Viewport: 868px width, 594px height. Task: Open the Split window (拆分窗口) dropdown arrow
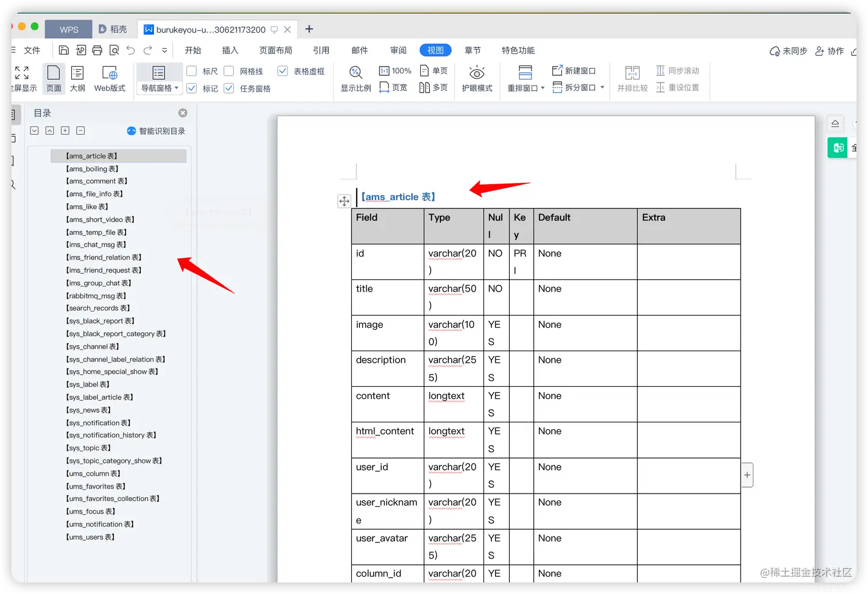coord(602,87)
